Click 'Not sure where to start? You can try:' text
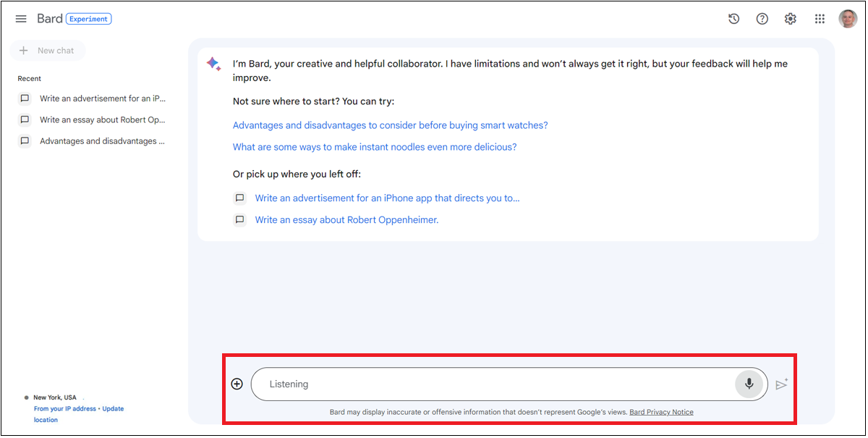The image size is (868, 438). click(x=313, y=101)
